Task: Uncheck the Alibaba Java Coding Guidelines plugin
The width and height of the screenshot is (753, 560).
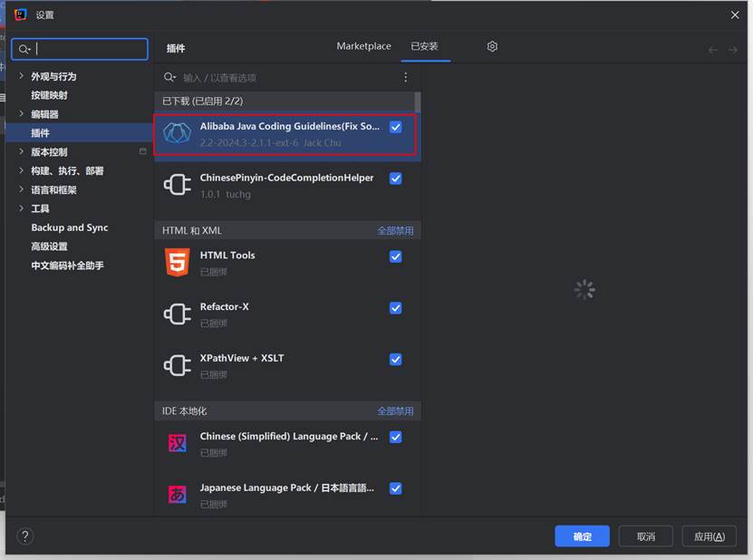Action: coord(396,127)
